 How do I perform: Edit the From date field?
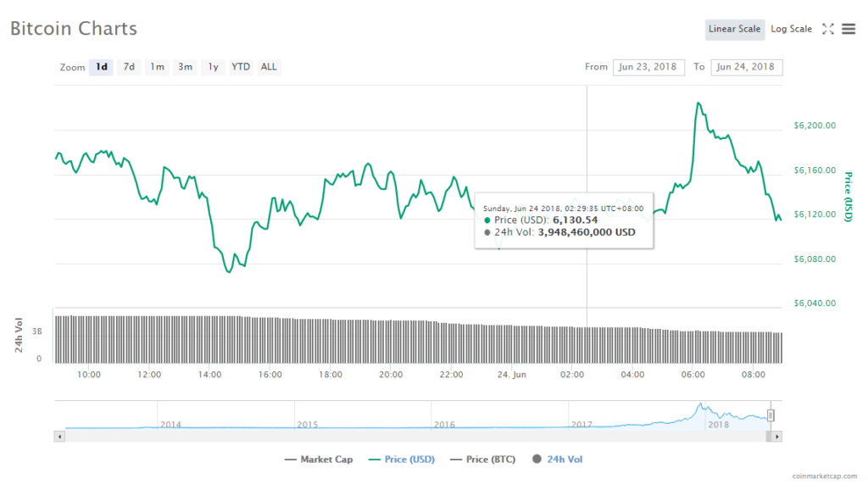648,67
